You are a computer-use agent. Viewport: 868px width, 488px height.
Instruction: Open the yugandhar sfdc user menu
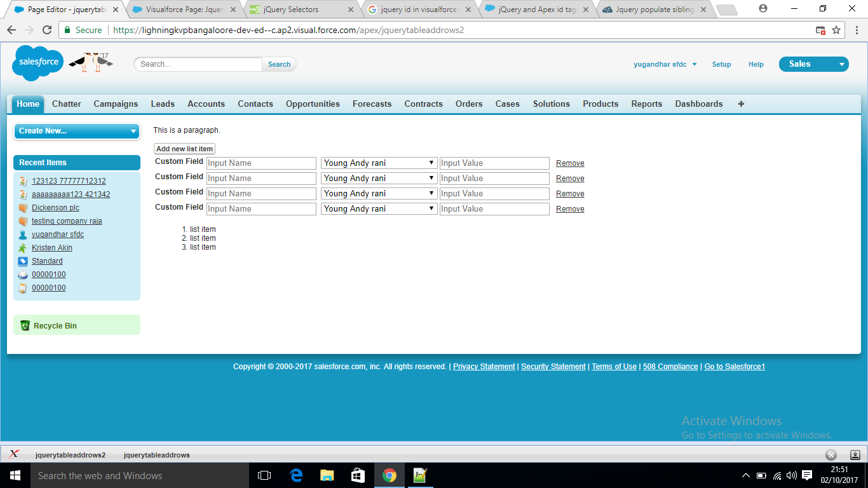point(665,64)
